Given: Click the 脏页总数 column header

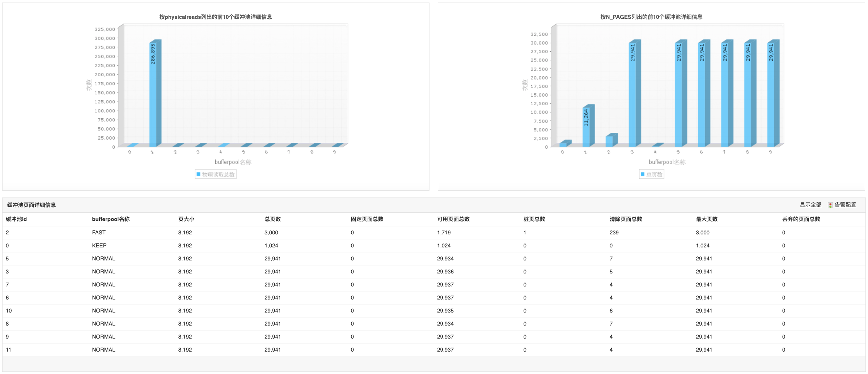Looking at the screenshot, I should [x=534, y=219].
